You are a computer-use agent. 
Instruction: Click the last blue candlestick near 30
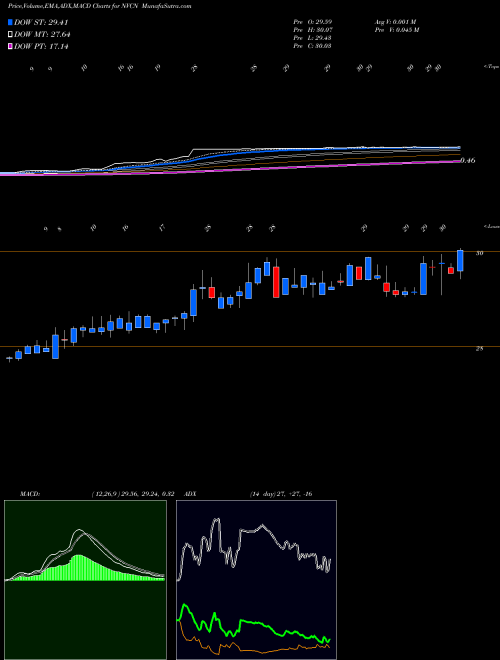(x=460, y=261)
